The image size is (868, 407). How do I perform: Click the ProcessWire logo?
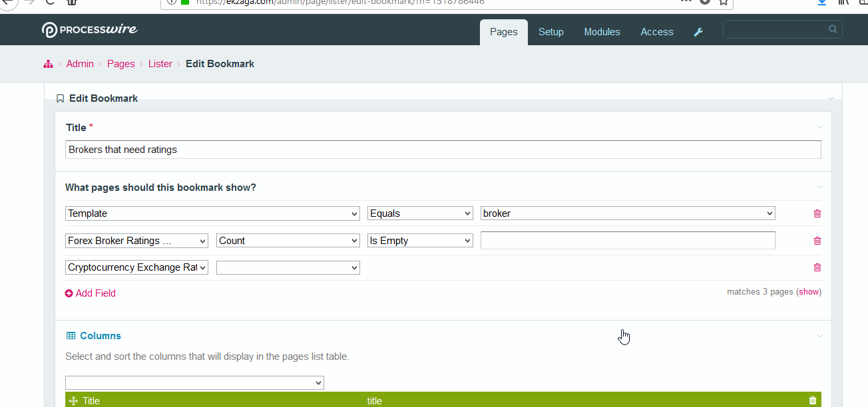click(90, 30)
